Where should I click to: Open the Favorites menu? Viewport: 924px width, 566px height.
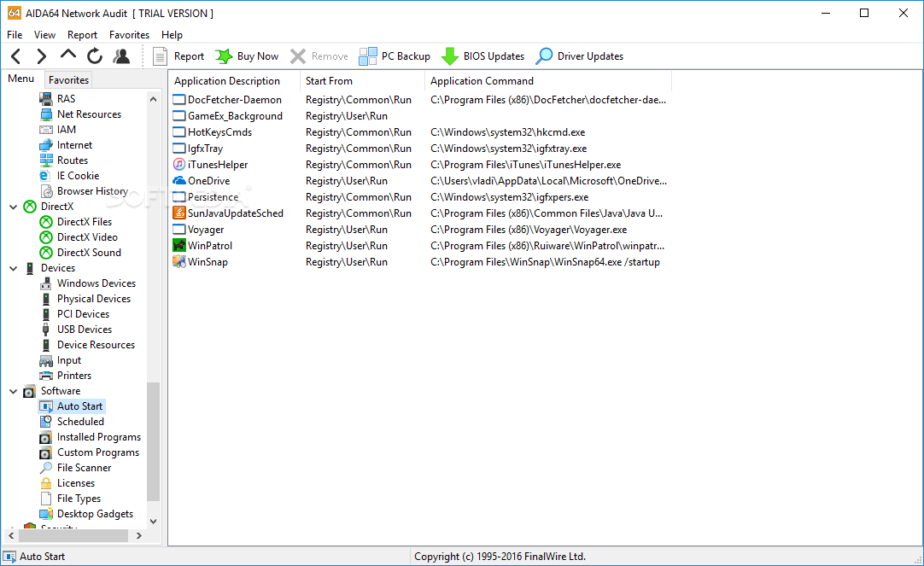[x=129, y=35]
